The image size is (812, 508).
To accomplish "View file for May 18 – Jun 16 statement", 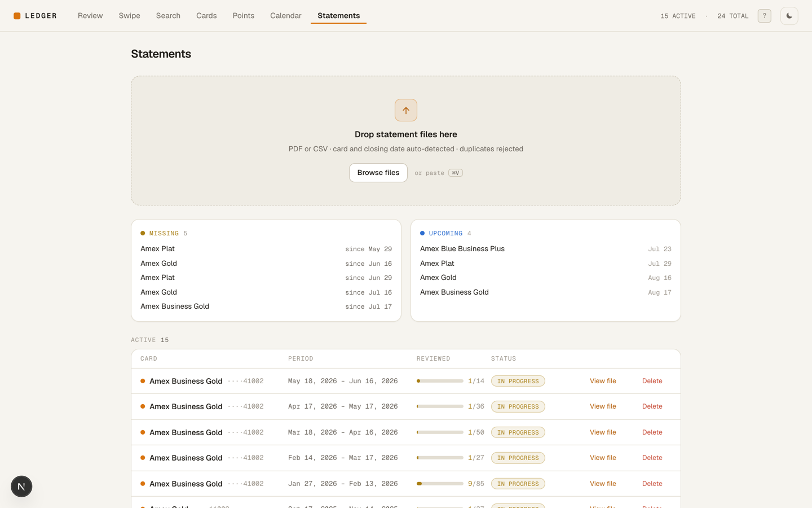I will [603, 381].
